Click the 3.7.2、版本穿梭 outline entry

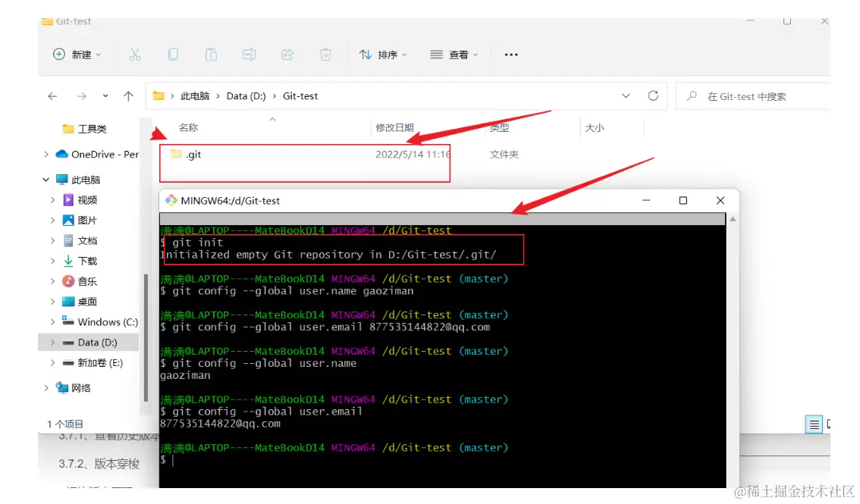[99, 464]
